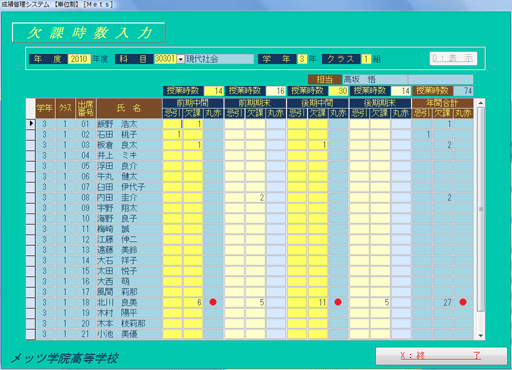Click 後期中間 欠課 value 11 for 北川

coord(318,302)
